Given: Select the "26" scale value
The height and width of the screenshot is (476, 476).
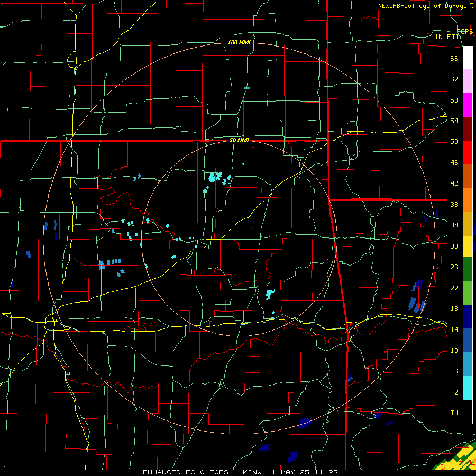Looking at the screenshot, I should (x=454, y=267).
